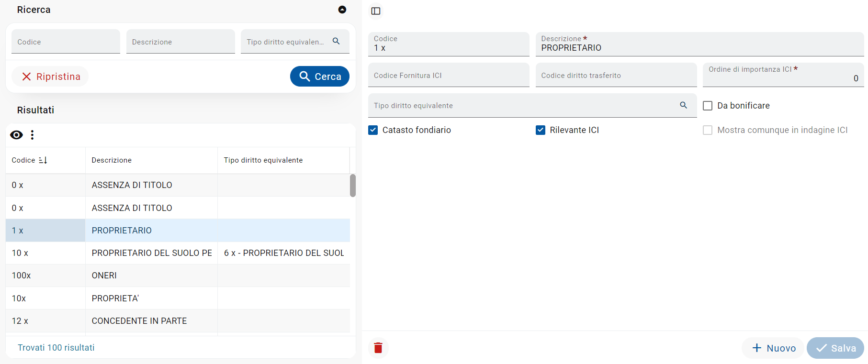Toggle the side panel layout icon
Screen dimensions: 868x364
point(376,11)
